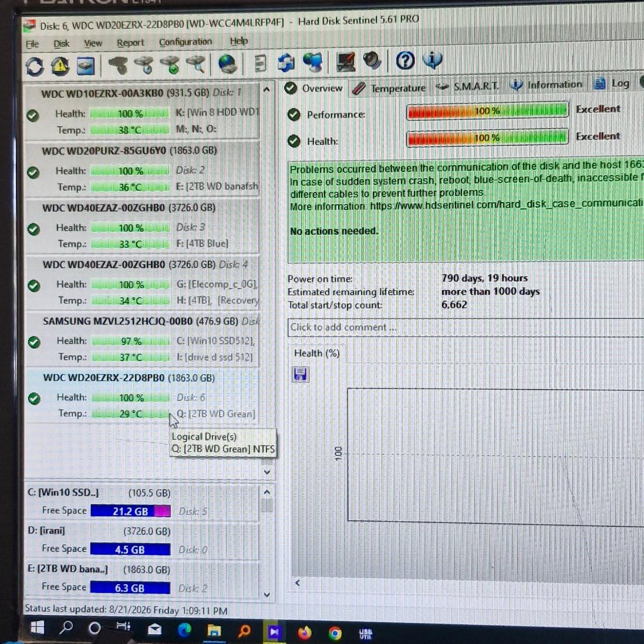This screenshot has height=644, width=644.
Task: Click the plain disk test toolbar icon
Action: 119,65
